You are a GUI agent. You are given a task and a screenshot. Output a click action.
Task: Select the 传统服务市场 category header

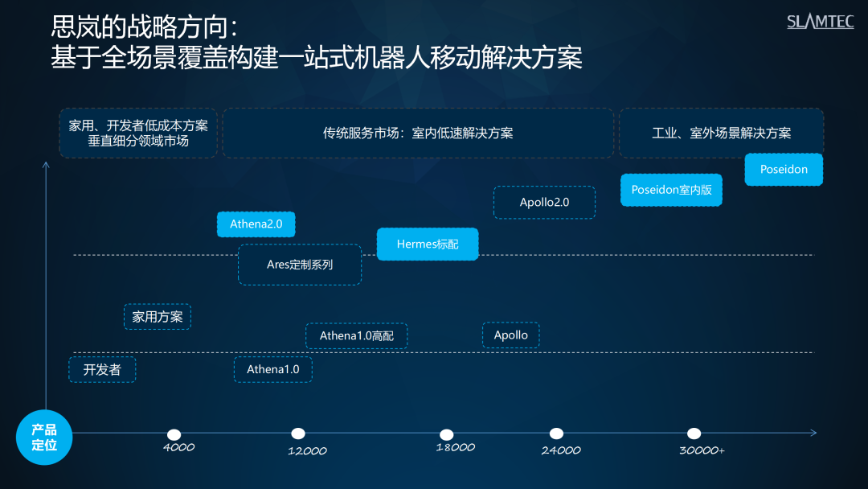click(418, 133)
